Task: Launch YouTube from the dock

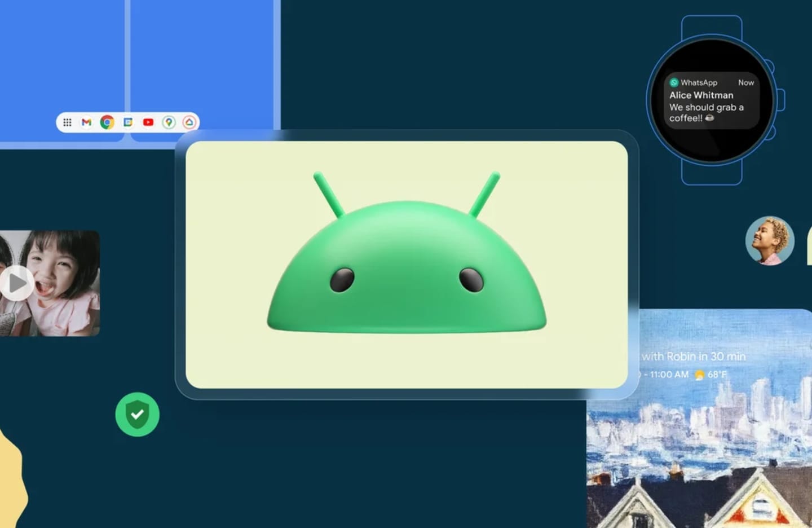Action: pos(148,122)
